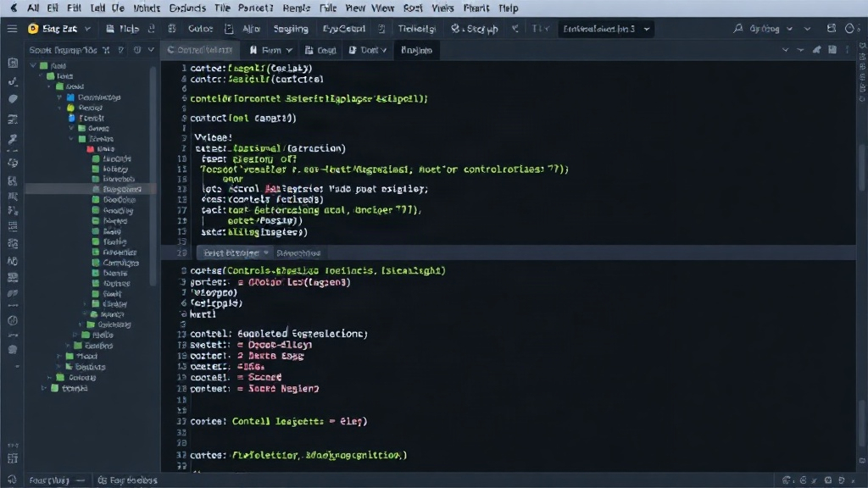Click the left label in the bottom status bar
868x488 pixels.
coord(48,480)
